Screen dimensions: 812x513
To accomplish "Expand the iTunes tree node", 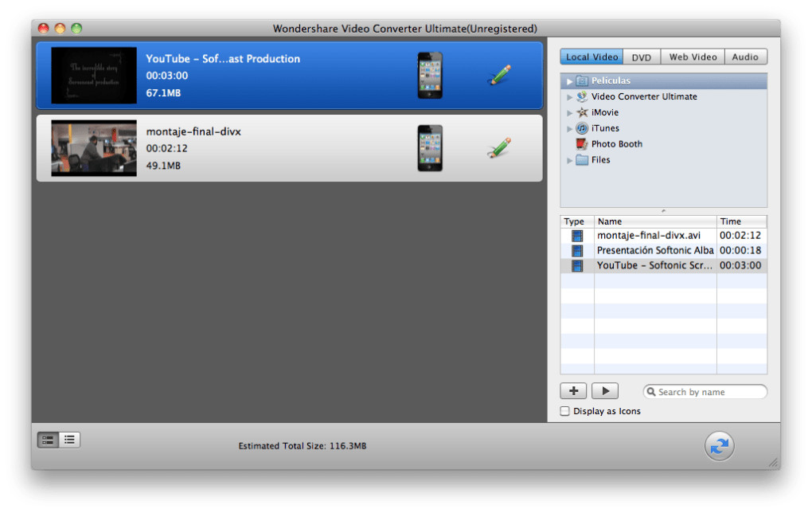I will pyautogui.click(x=569, y=128).
